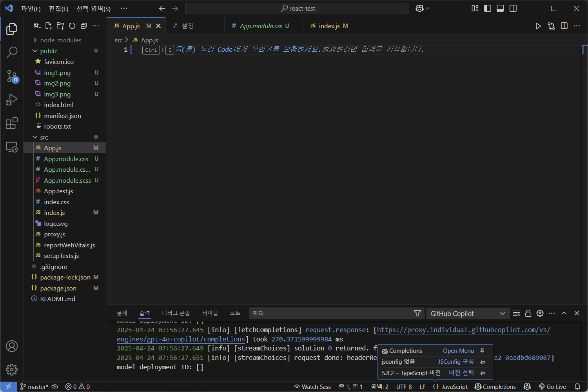Open Source Control view with 17 changes
This screenshot has height=392, width=588.
12,76
